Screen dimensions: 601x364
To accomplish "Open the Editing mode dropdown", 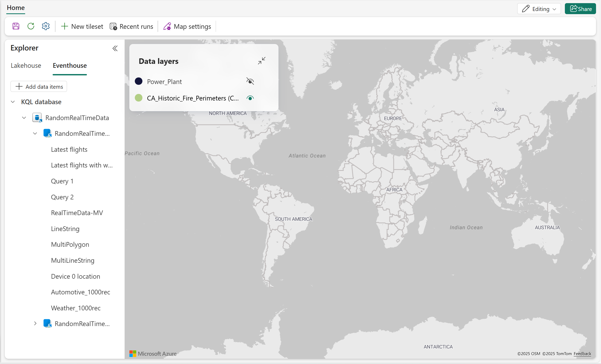I will pos(539,9).
